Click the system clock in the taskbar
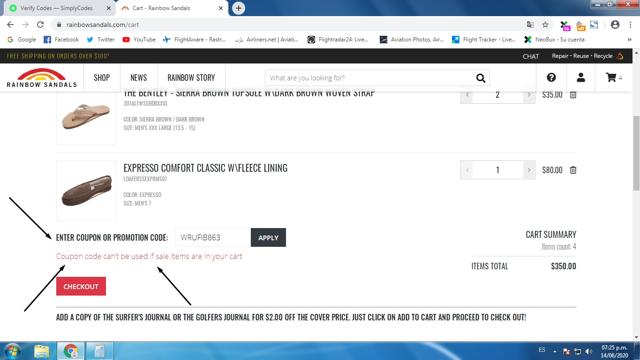Viewport: 640px width, 360px height. click(x=614, y=351)
